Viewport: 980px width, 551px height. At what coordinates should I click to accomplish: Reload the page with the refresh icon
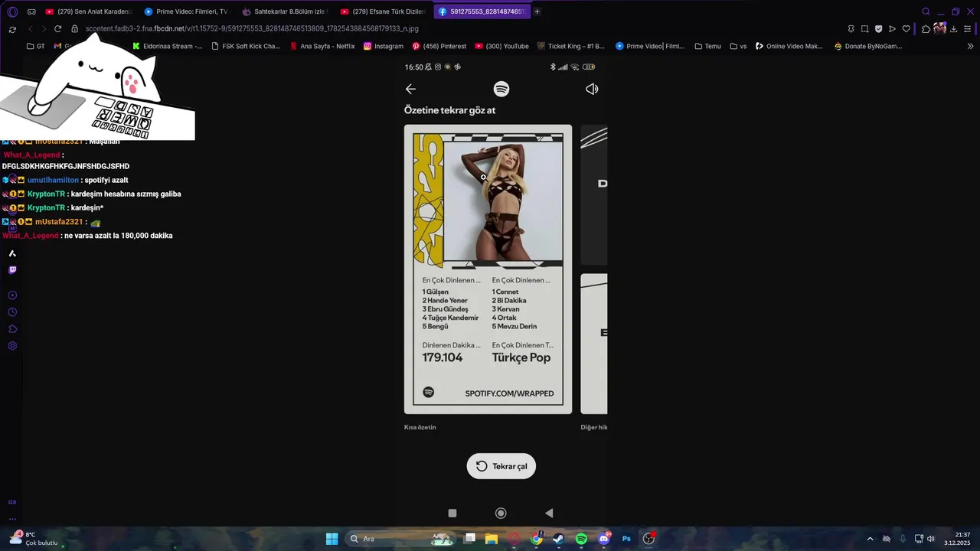click(57, 29)
